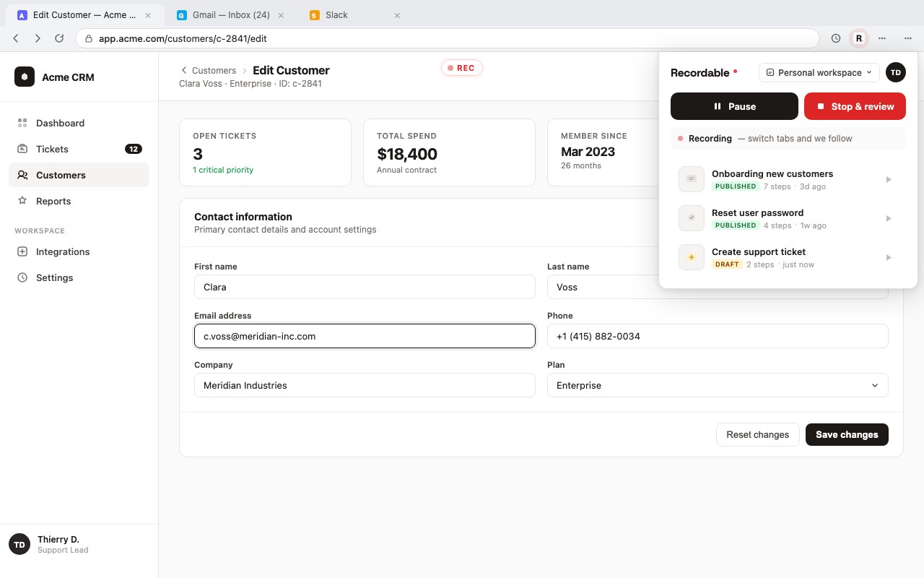Click Thierry D. user profile at bottom
924x578 pixels.
pos(79,545)
